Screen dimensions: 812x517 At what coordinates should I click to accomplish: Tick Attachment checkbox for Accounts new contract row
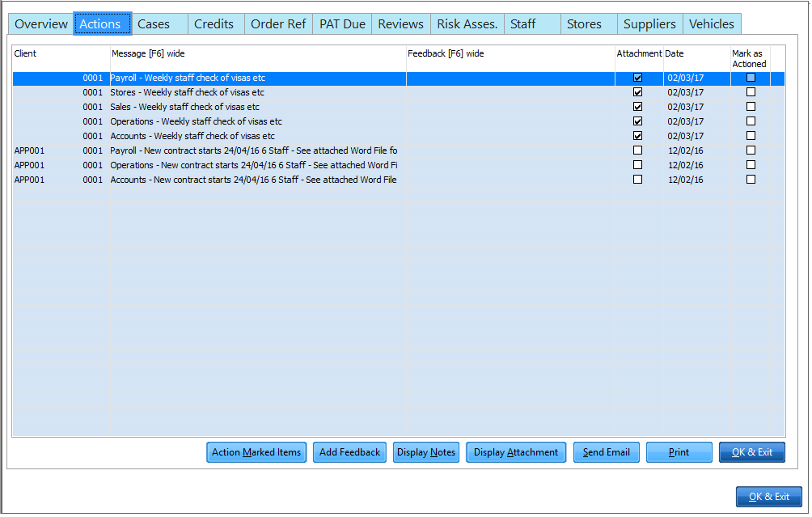637,180
